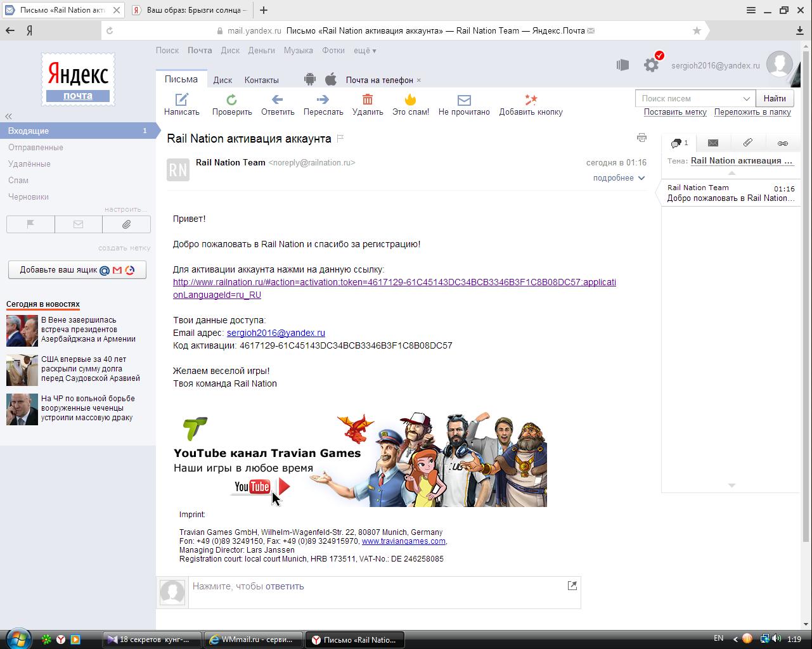812x649 pixels.
Task: Switch to Ваш образ: Брызги солнца tab
Action: click(190, 10)
